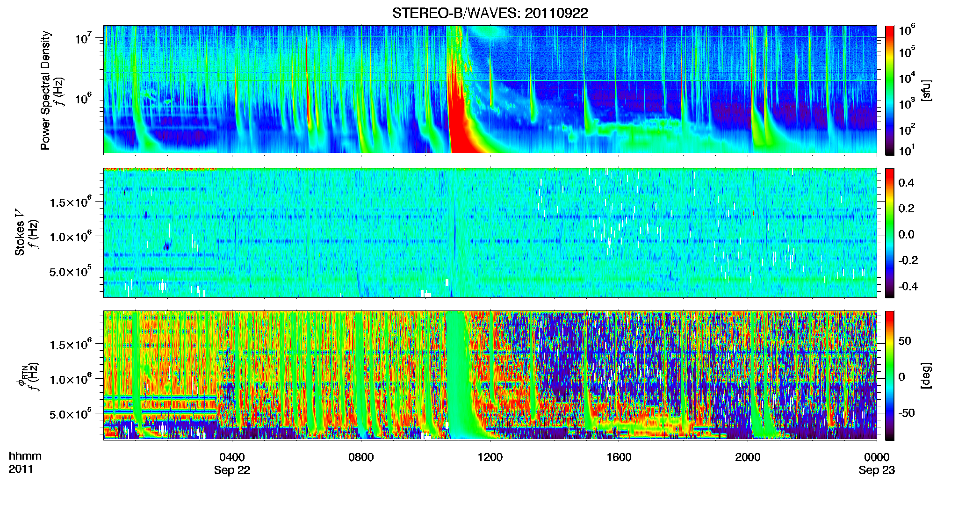
Task: Select the φRTN degrees color bar
Action: (890, 375)
